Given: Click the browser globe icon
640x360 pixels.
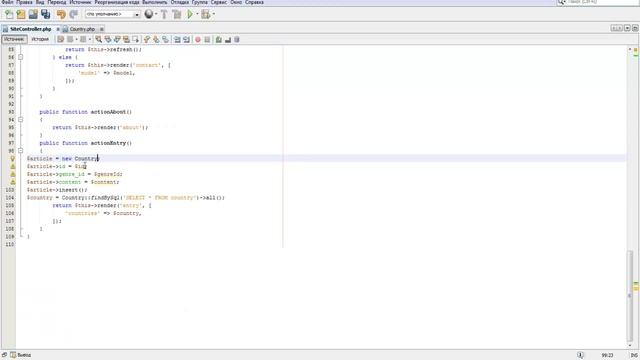Looking at the screenshot, I should (x=149, y=15).
